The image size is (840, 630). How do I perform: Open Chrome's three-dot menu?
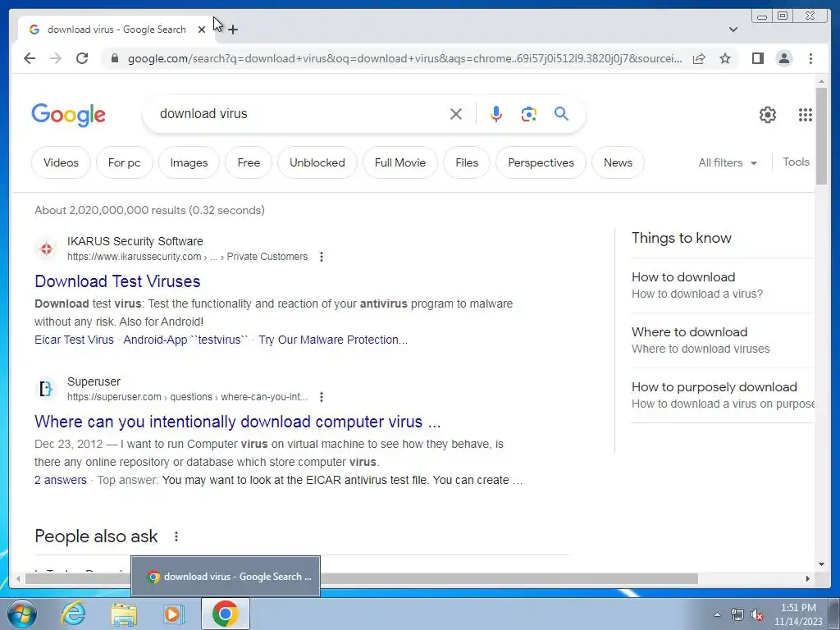point(810,58)
